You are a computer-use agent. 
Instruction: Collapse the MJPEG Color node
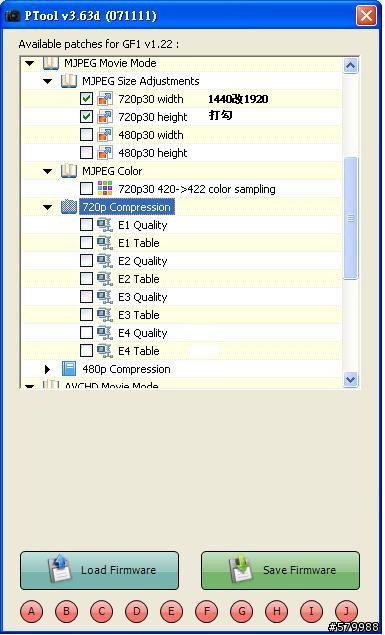click(48, 171)
